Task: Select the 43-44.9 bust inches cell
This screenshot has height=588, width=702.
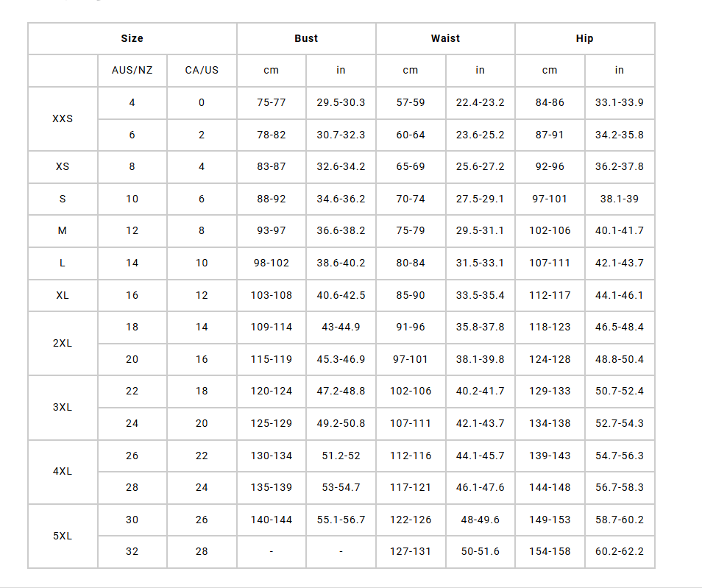Action: click(341, 327)
